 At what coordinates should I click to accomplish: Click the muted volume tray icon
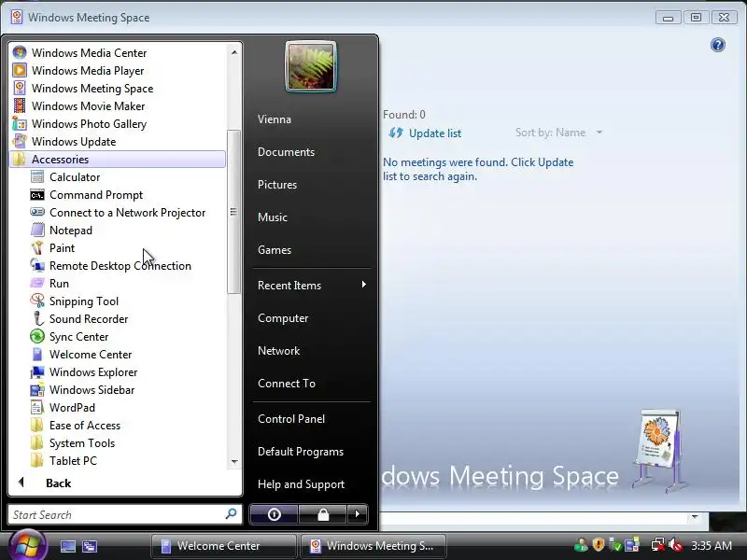[x=675, y=544]
